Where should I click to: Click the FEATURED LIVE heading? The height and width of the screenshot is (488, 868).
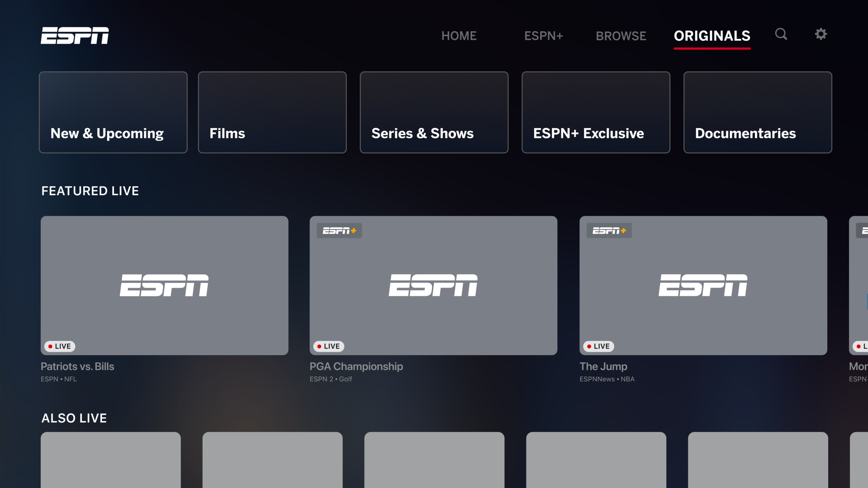point(90,191)
